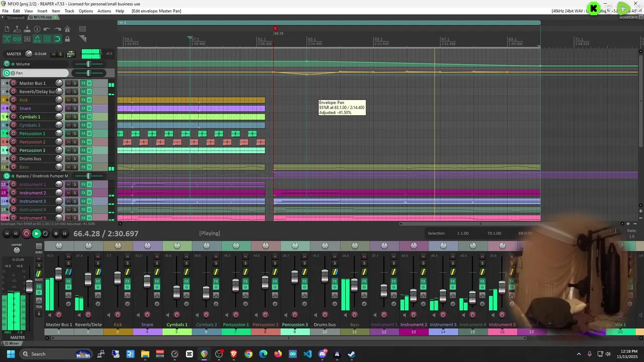Click the transport Record button
This screenshot has height=362, width=644.
coord(26,233)
